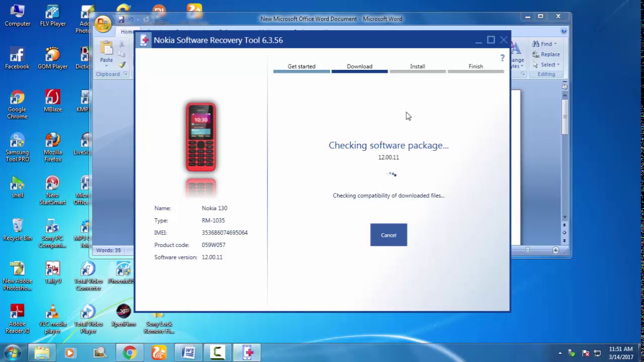Open the Computer desktop icon
Viewport: 644px width, 362px height.
[18, 16]
